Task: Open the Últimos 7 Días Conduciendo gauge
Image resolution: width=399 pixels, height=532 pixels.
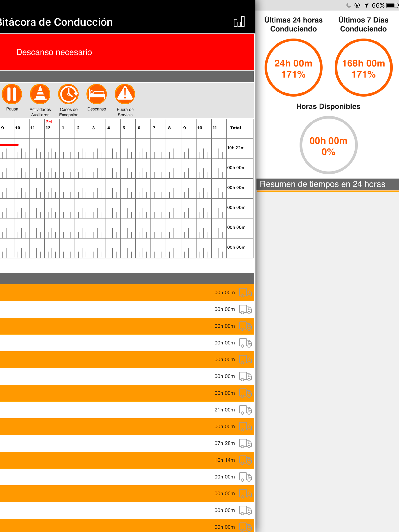Action: click(x=364, y=68)
